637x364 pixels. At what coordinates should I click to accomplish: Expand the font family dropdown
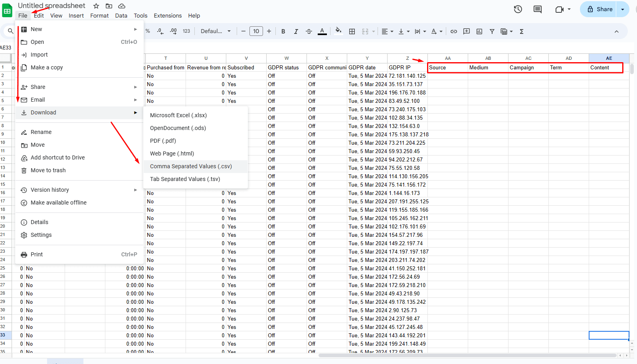click(216, 31)
